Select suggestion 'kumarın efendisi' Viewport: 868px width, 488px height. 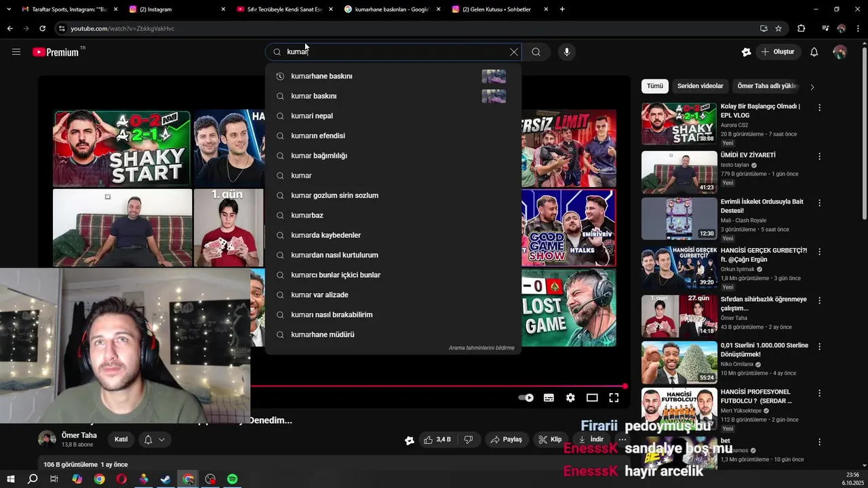393,136
